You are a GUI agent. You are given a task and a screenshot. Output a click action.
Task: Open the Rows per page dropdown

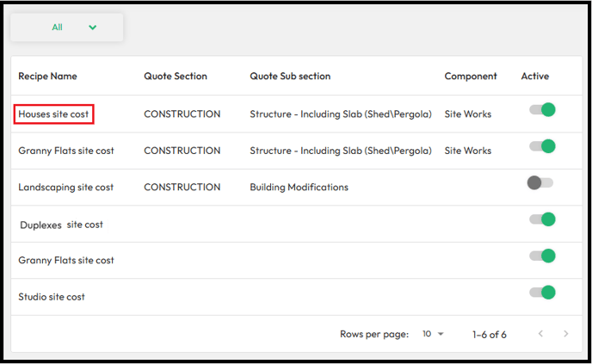(x=433, y=334)
